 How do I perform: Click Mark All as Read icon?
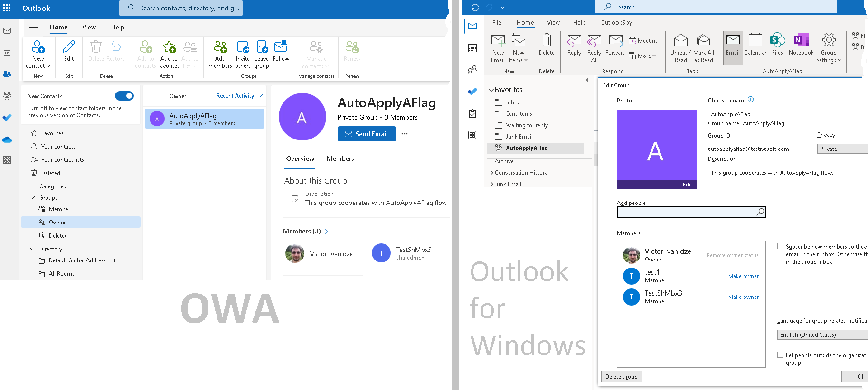pyautogui.click(x=703, y=40)
